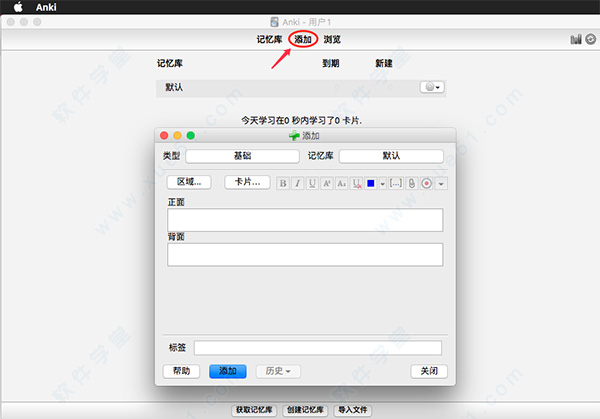Click the 新建 column header
Viewport: 600px width, 419px height.
(x=384, y=63)
